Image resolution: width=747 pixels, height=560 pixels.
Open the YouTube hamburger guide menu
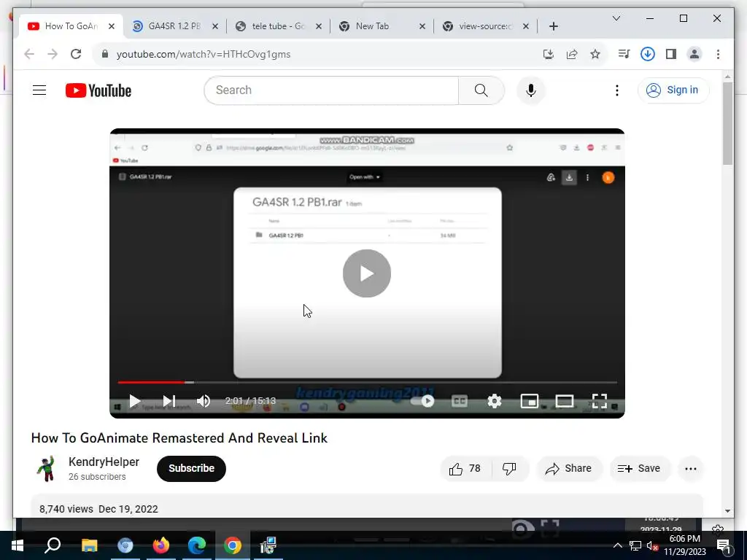tap(39, 90)
